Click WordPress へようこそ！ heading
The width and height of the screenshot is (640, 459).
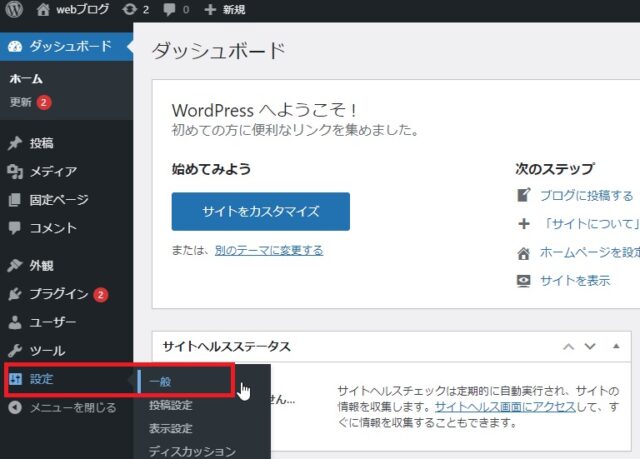pos(264,110)
